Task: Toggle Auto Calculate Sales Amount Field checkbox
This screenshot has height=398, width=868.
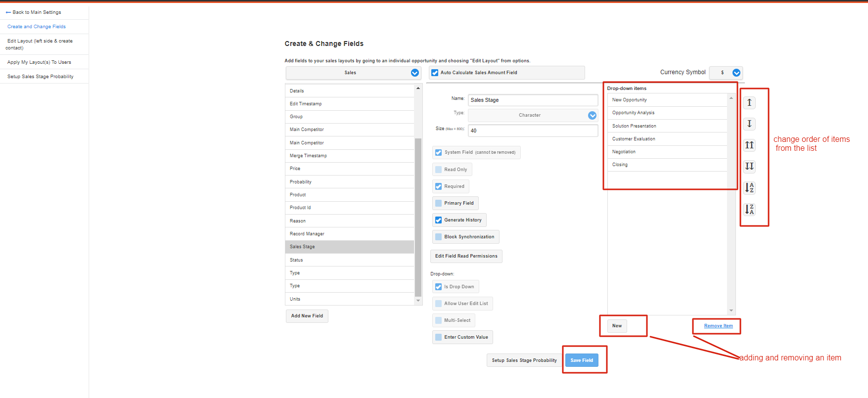Action: tap(435, 73)
